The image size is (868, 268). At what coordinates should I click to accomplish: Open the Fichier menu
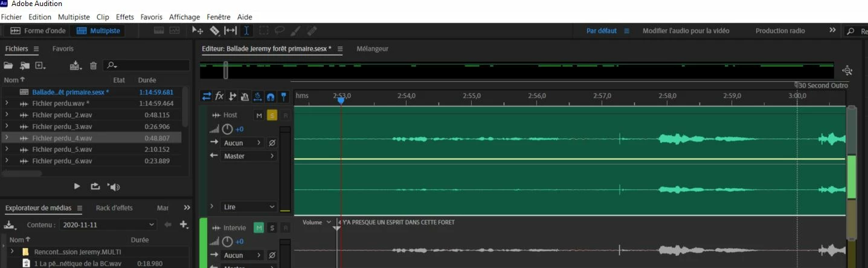coord(11,17)
